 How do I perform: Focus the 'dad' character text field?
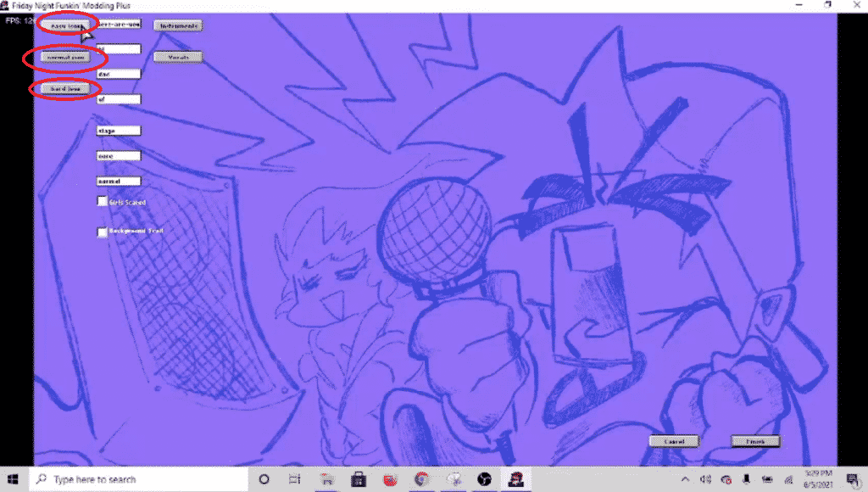tap(119, 74)
